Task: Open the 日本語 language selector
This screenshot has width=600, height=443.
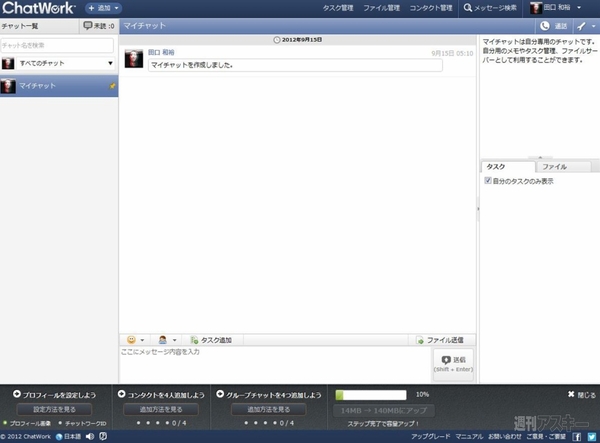Action: (68, 436)
